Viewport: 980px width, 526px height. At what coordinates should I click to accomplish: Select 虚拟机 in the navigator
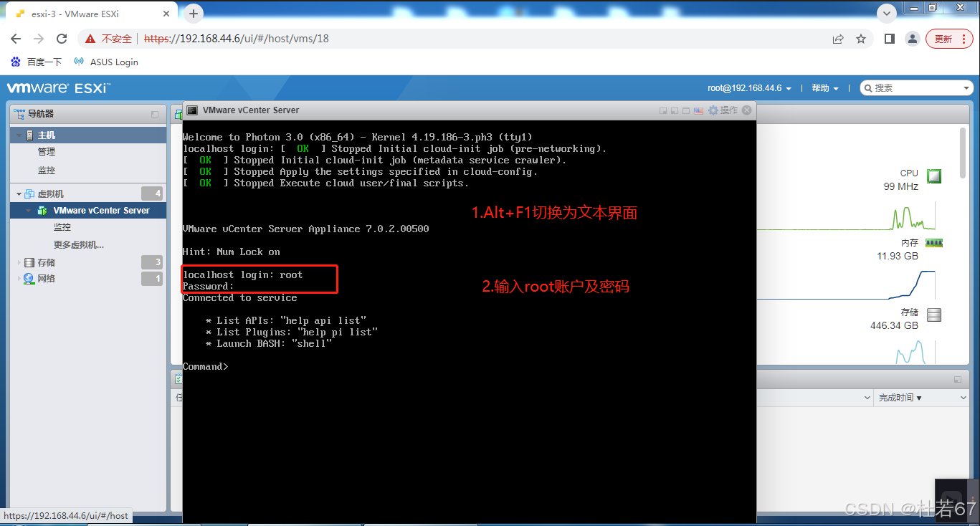pos(51,194)
